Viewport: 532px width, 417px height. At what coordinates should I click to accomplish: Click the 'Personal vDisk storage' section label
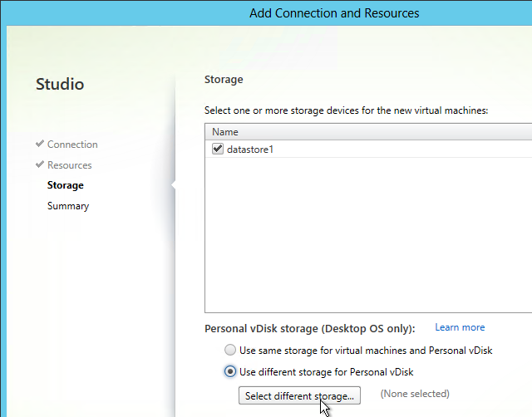point(309,328)
